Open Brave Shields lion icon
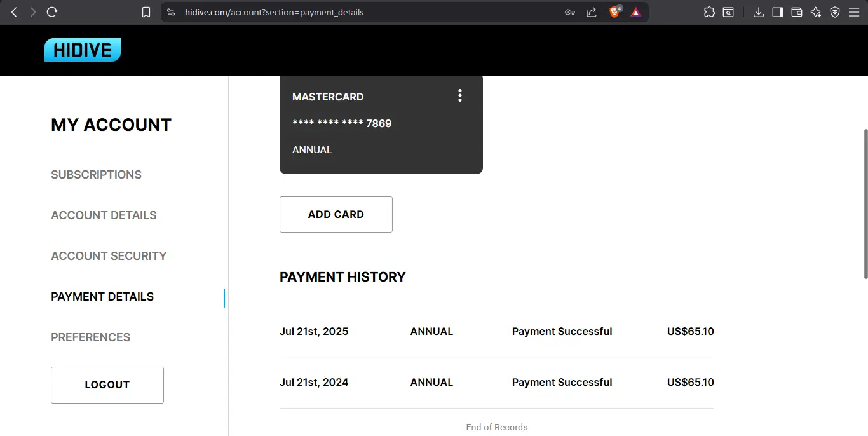This screenshot has width=868, height=436. (614, 12)
